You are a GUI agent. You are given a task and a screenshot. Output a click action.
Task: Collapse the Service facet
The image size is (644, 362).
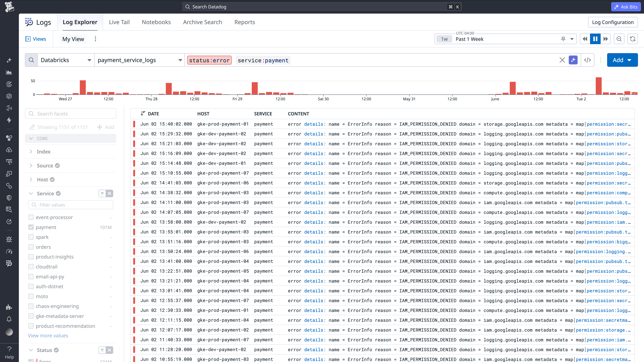[31, 193]
